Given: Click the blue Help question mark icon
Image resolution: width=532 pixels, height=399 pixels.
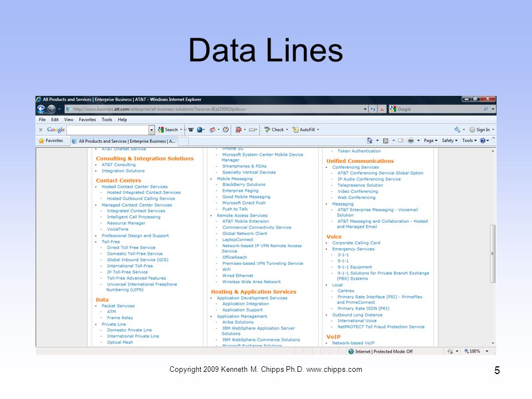Looking at the screenshot, I should click(x=483, y=140).
